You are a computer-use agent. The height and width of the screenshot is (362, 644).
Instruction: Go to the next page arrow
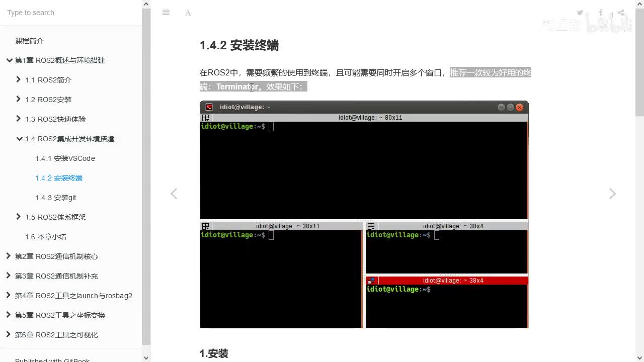pos(612,194)
